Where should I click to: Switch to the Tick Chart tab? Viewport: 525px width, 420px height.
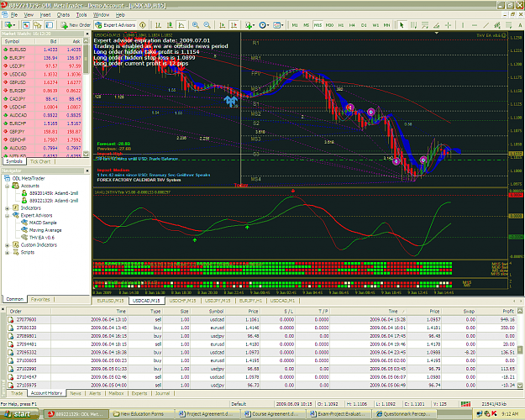click(40, 161)
